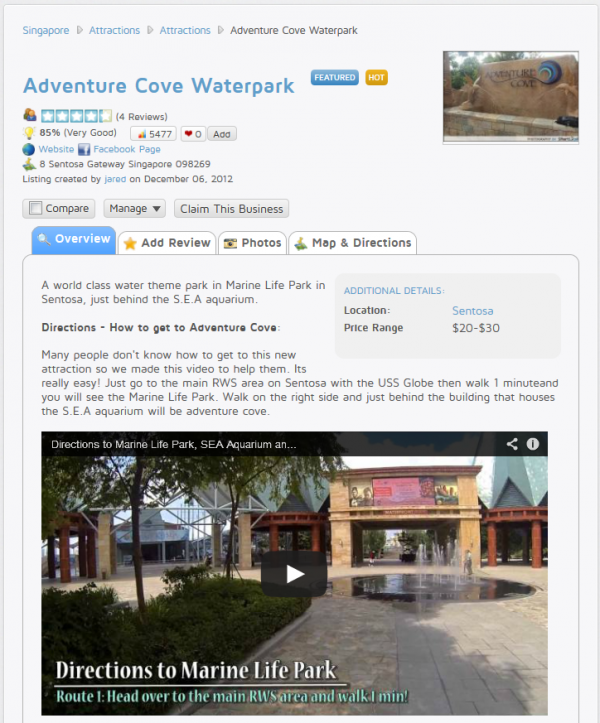Click the video share icon
This screenshot has height=723, width=600.
coord(512,444)
